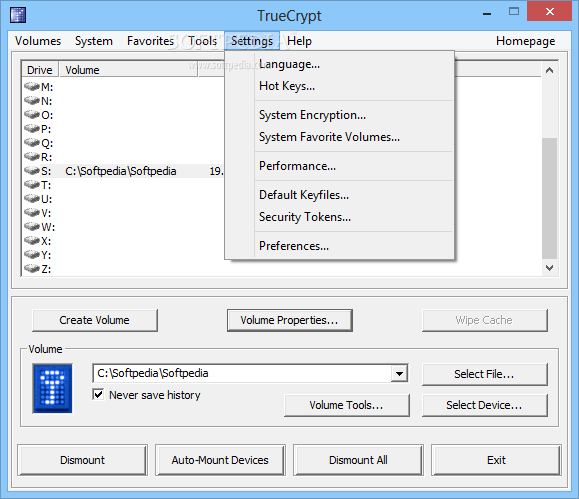Click the Create Volume button
579x499 pixels.
pyautogui.click(x=95, y=320)
